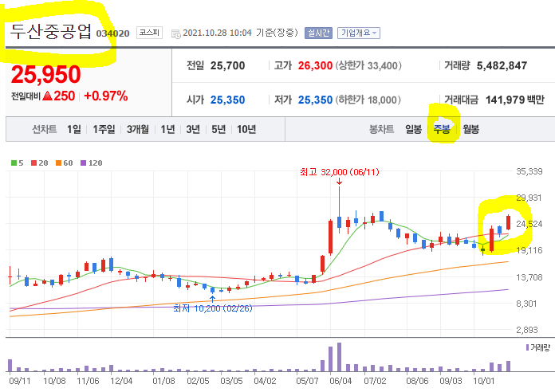Click the 09/11 date axis label

point(19,381)
